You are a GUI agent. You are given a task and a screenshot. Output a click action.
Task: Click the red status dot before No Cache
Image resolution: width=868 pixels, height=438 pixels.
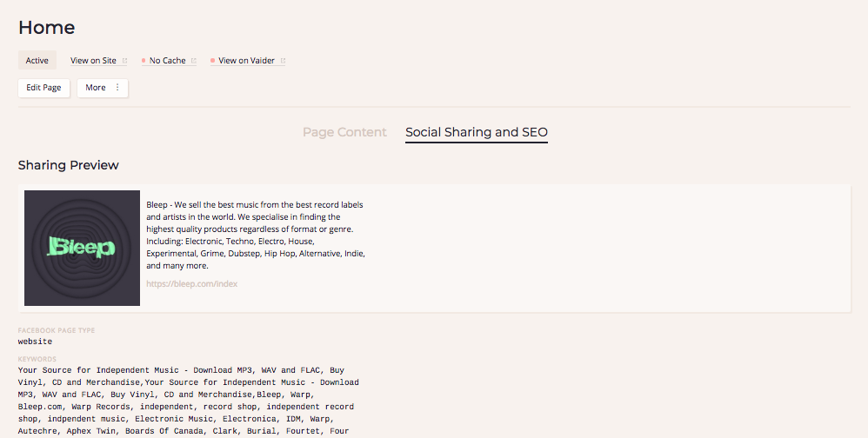(x=144, y=61)
